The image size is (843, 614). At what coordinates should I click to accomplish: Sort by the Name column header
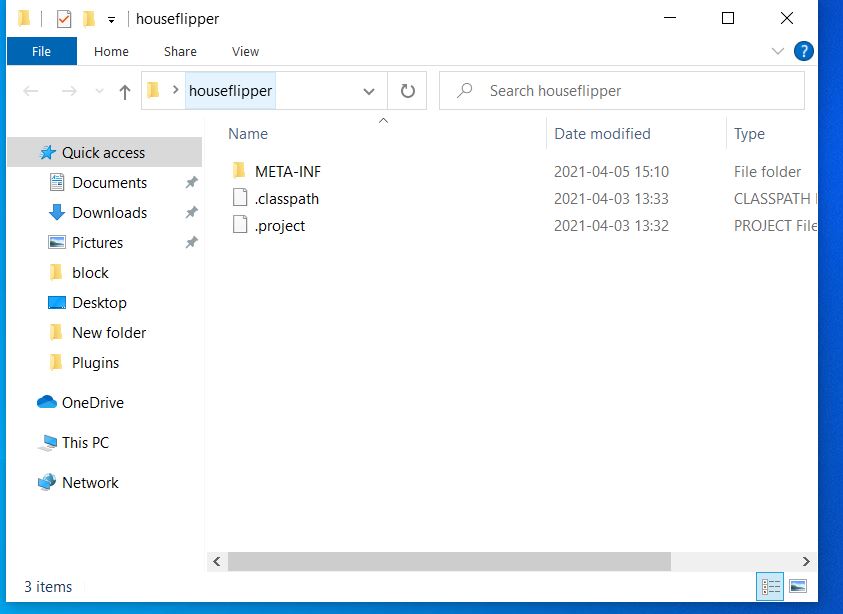[248, 134]
